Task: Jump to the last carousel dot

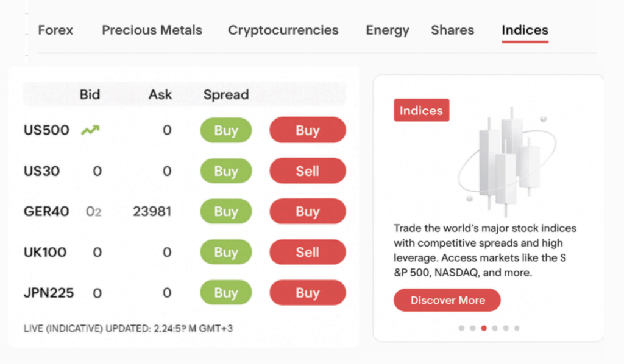Action: (517, 328)
